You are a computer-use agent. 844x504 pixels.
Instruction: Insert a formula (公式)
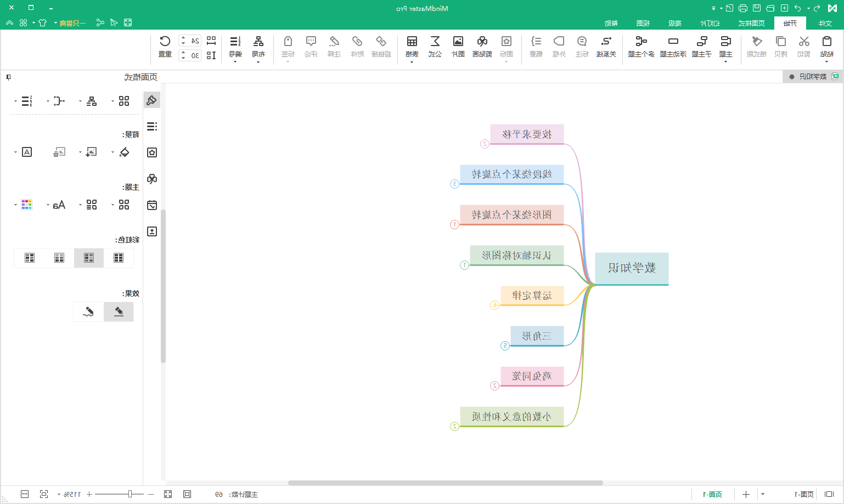coord(435,42)
